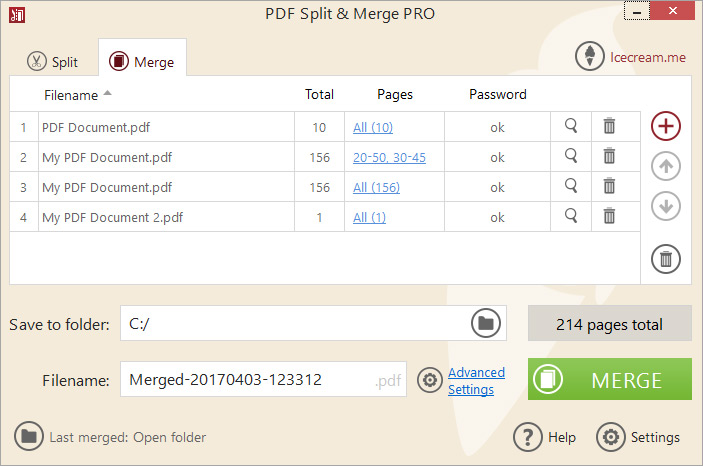Browse the save folder with folder icon

[x=486, y=323]
